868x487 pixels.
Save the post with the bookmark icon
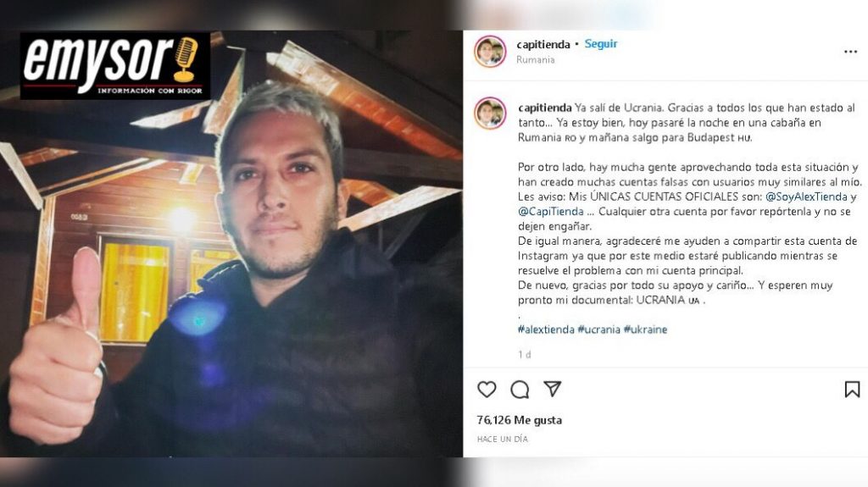click(852, 390)
